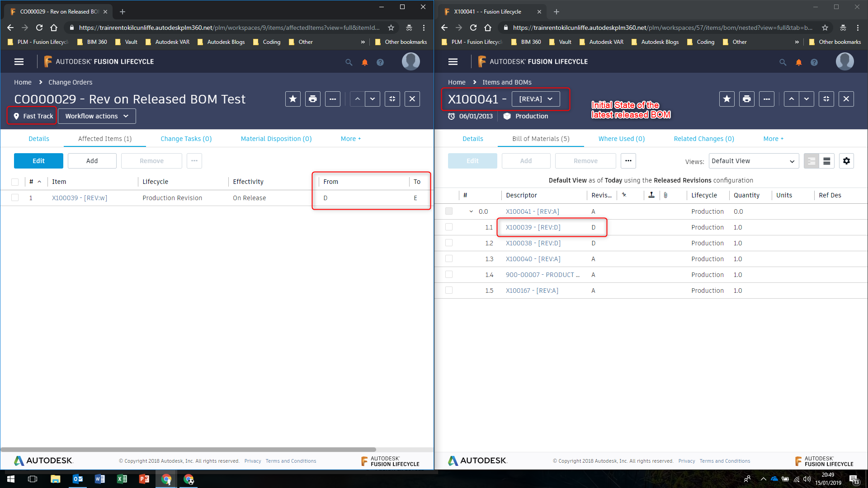Collapse CO000029 view with shrink icon
This screenshot has height=488, width=868.
click(392, 99)
